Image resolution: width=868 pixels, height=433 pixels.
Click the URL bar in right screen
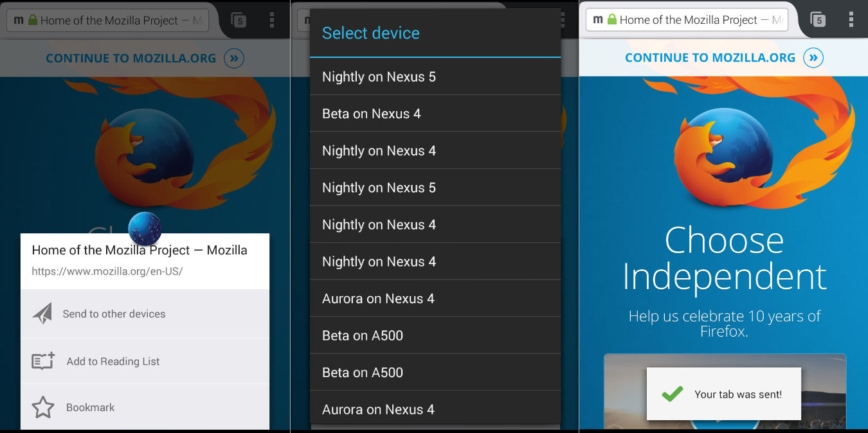coord(687,20)
